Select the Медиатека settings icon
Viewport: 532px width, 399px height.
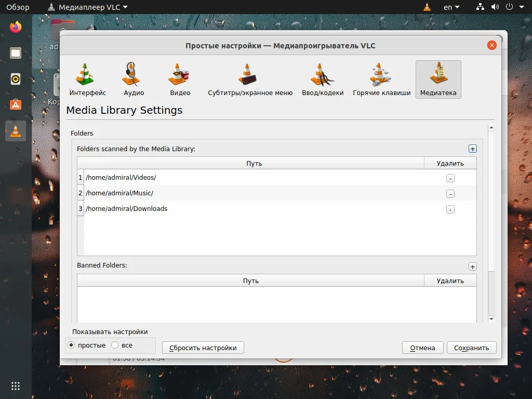point(438,78)
